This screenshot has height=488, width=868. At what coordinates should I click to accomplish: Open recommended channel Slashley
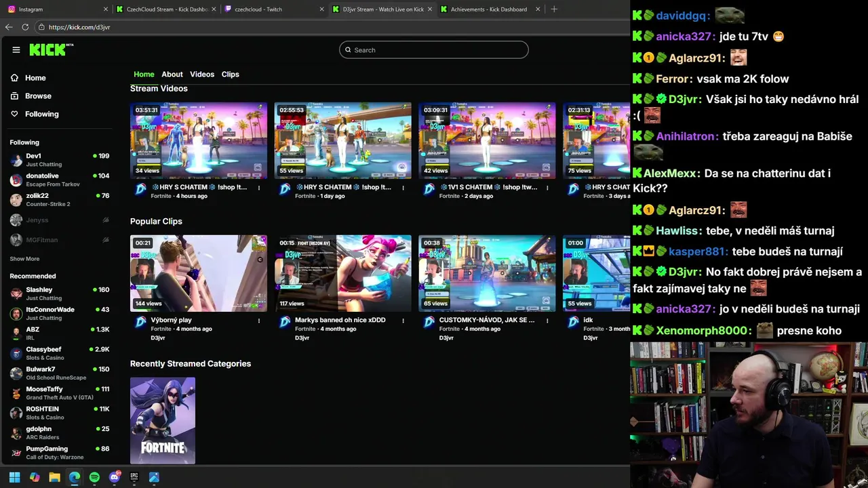[60, 293]
